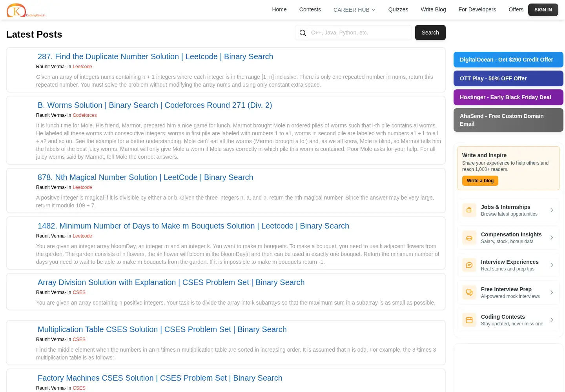
Task: Click Leetcode category under Nth Magical Number
Action: pos(82,187)
